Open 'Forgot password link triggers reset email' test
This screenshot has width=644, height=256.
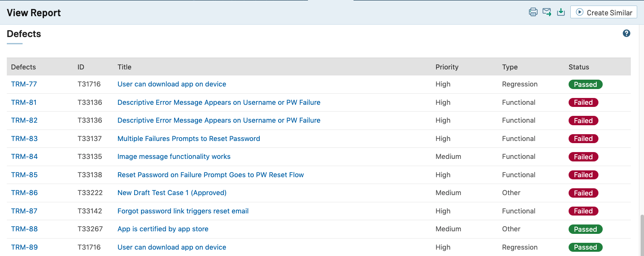pyautogui.click(x=183, y=211)
